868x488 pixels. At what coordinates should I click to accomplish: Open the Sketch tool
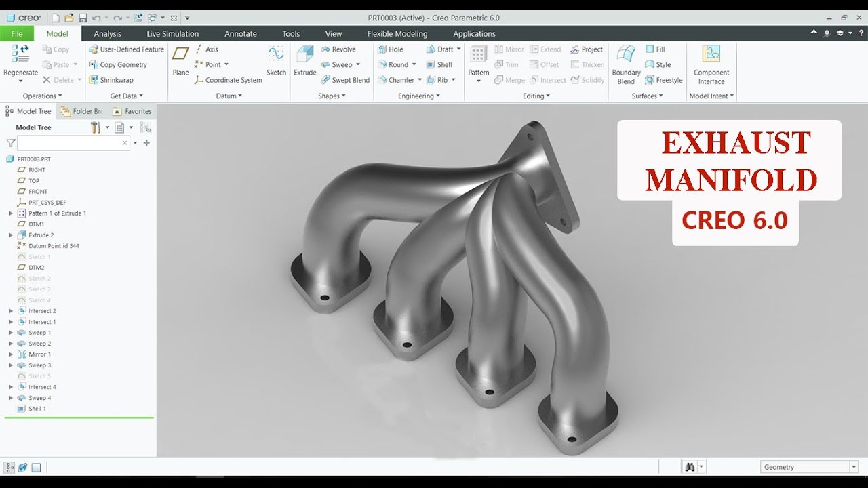pyautogui.click(x=276, y=61)
